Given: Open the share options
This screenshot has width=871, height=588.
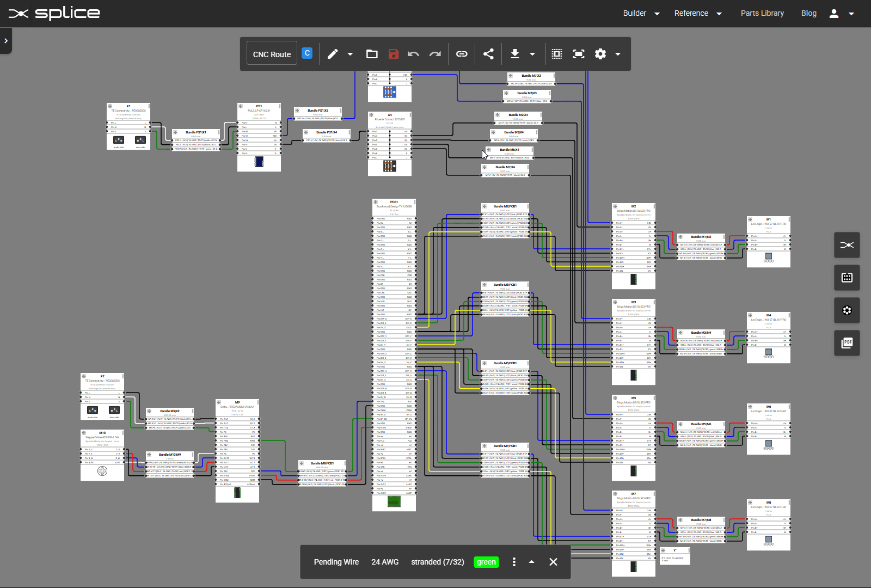Looking at the screenshot, I should 488,54.
